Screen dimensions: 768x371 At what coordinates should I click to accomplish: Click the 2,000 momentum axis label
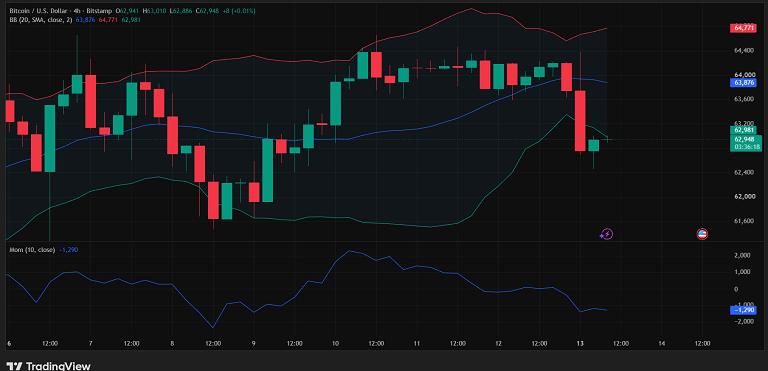point(743,255)
